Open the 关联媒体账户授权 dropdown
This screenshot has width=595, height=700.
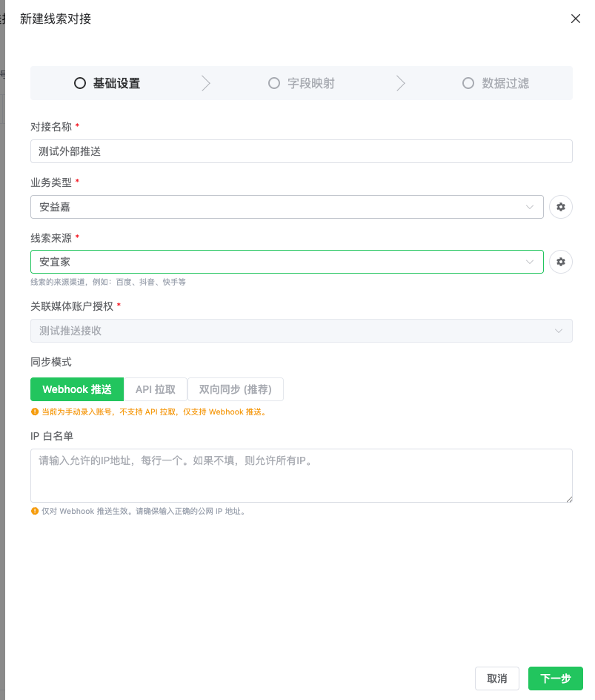coord(302,331)
